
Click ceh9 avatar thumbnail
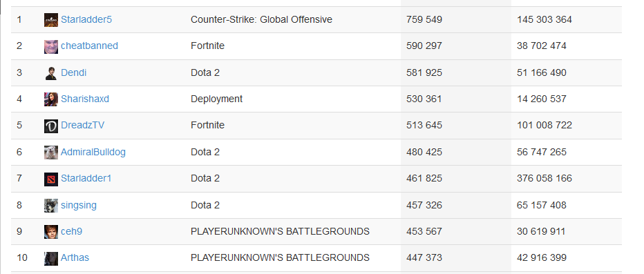point(51,232)
